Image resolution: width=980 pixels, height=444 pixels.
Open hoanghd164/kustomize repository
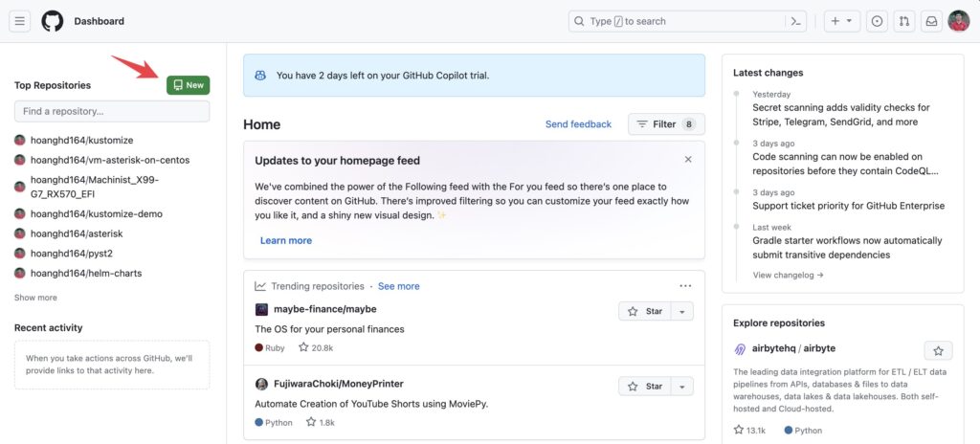[x=82, y=140]
